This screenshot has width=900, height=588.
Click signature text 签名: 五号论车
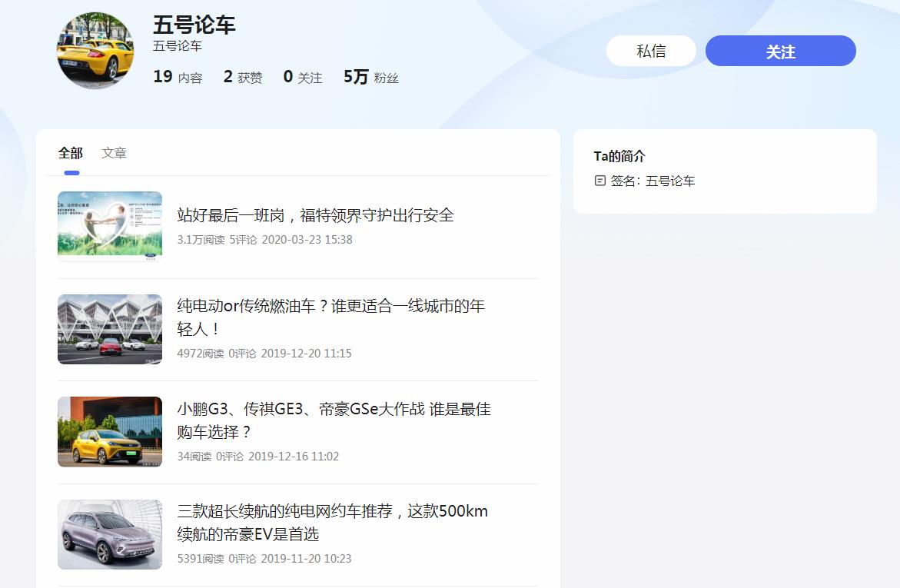653,181
